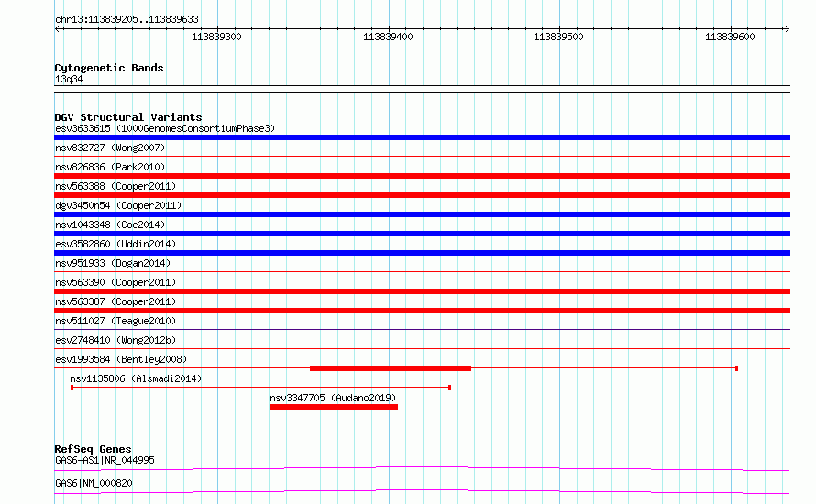Select the nsv1043348 (Coe2014) variant label
Viewport: 816px width, 504px height.
point(110,225)
